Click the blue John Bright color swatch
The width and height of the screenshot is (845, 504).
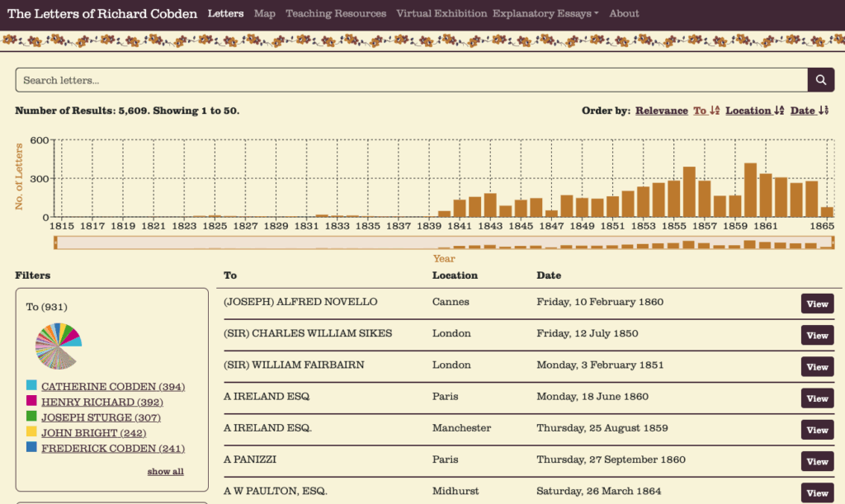pyautogui.click(x=31, y=432)
